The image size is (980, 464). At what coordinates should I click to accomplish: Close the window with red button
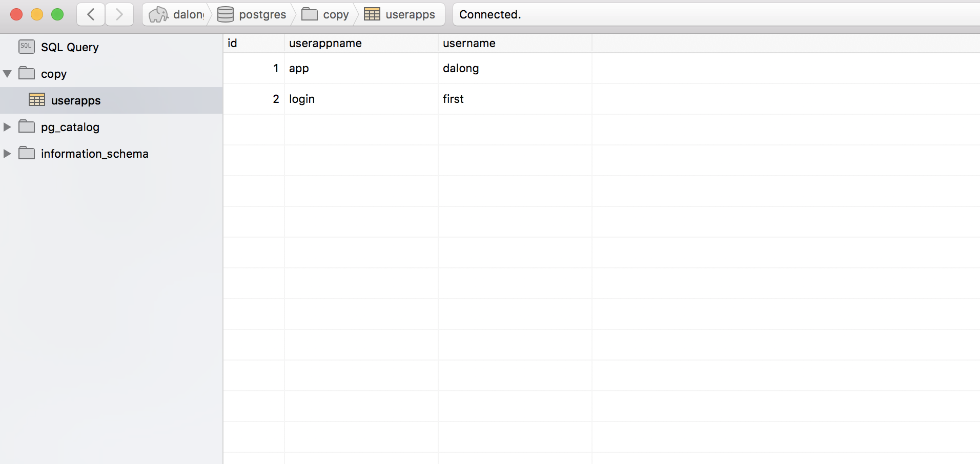(x=16, y=14)
